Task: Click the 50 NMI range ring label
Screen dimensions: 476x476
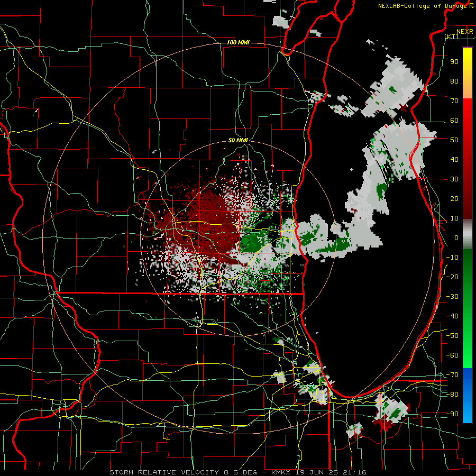Action: click(238, 140)
